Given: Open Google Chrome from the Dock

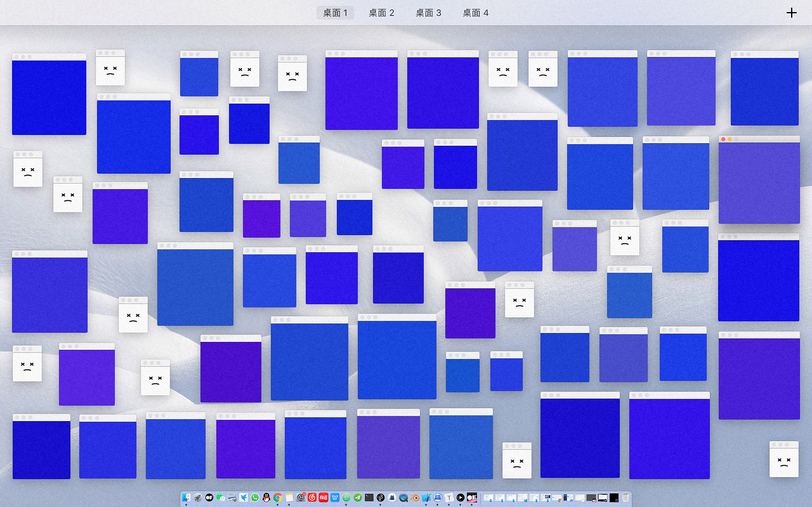Looking at the screenshot, I should tap(278, 497).
